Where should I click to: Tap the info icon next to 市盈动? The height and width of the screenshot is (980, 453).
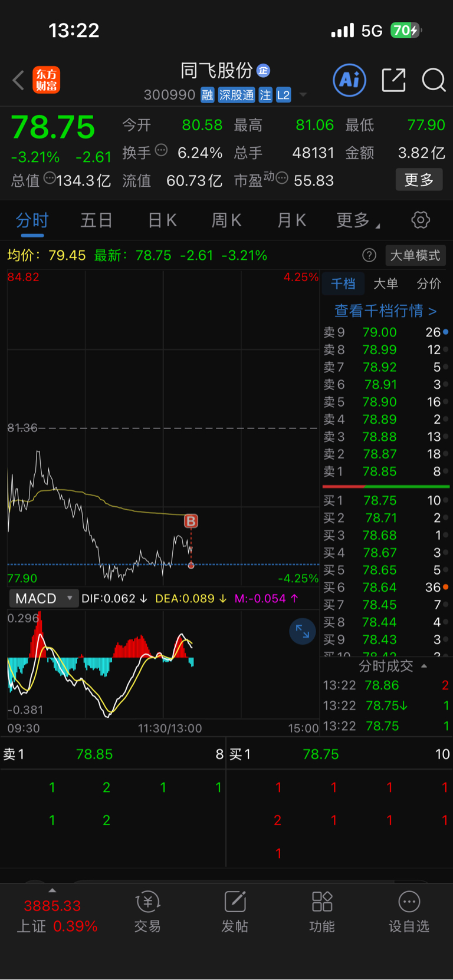[282, 177]
